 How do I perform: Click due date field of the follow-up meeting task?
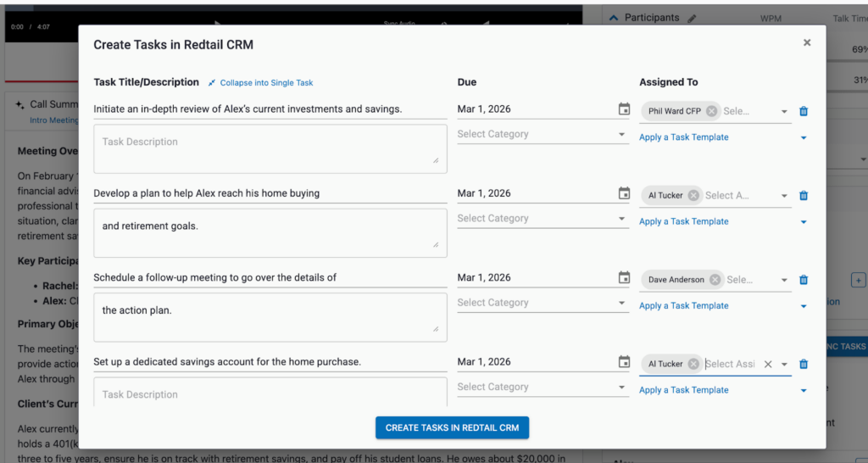534,277
